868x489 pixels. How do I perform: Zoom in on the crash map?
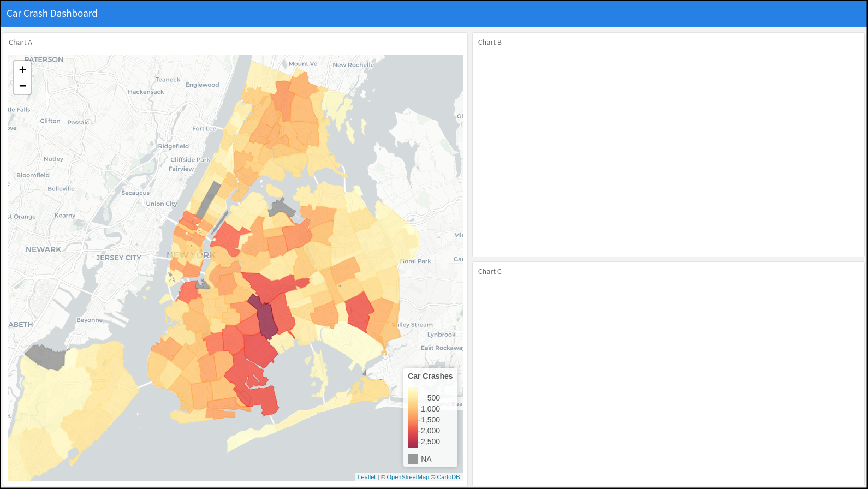22,69
